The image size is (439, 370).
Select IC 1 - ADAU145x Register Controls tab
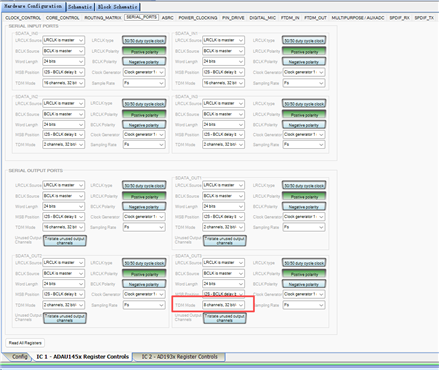coord(82,357)
